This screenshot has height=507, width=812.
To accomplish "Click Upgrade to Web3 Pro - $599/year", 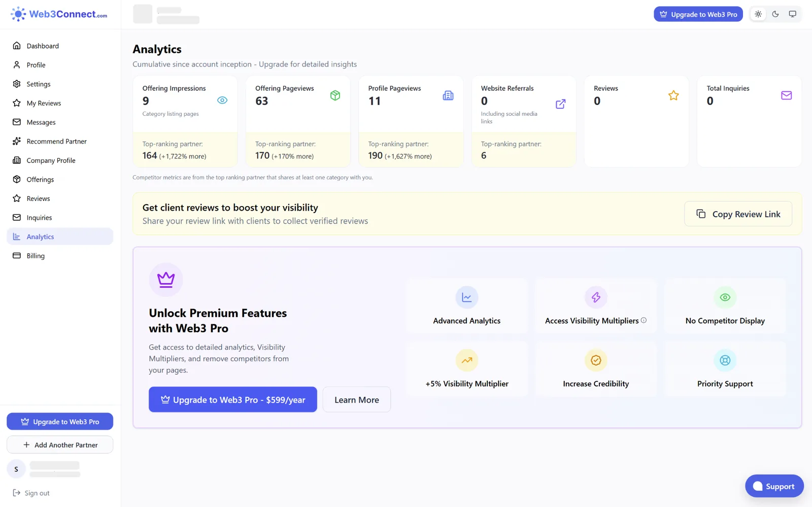I will (x=233, y=399).
